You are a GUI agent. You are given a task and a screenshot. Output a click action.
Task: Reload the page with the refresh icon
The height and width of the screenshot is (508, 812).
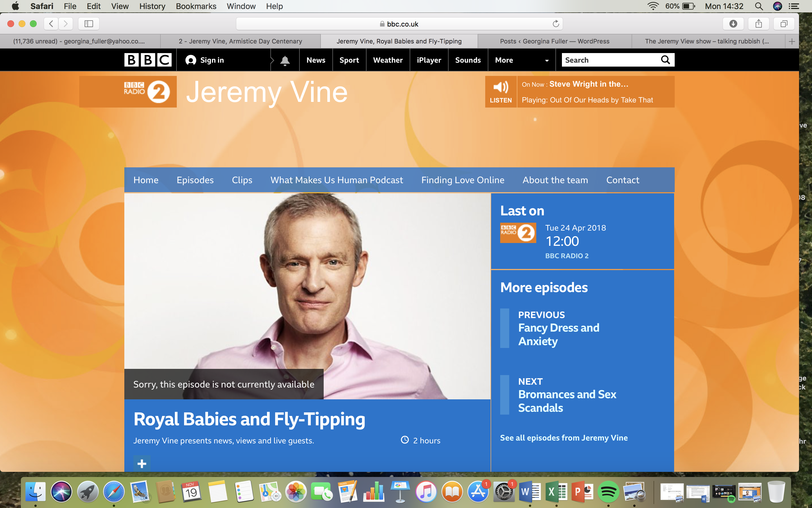point(556,23)
